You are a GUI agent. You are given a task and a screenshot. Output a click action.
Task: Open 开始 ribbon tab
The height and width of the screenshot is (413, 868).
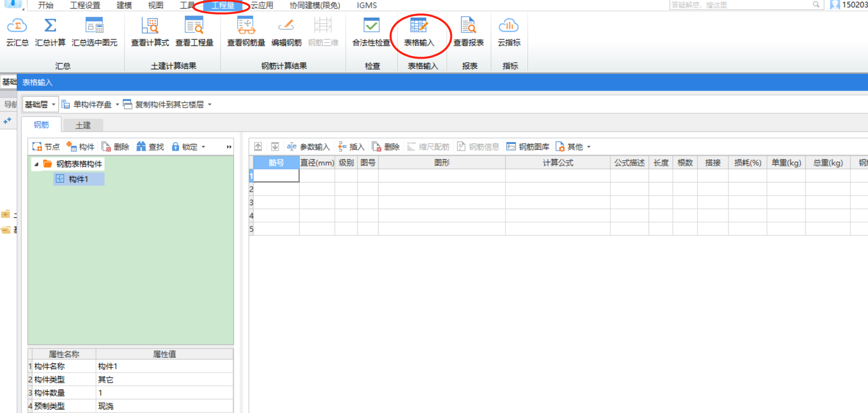point(45,5)
